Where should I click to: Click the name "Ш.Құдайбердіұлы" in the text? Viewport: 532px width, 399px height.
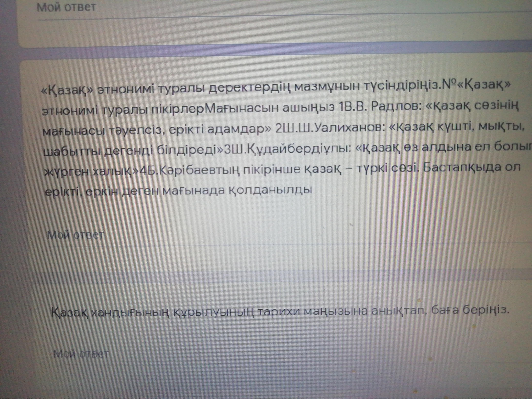(290, 149)
